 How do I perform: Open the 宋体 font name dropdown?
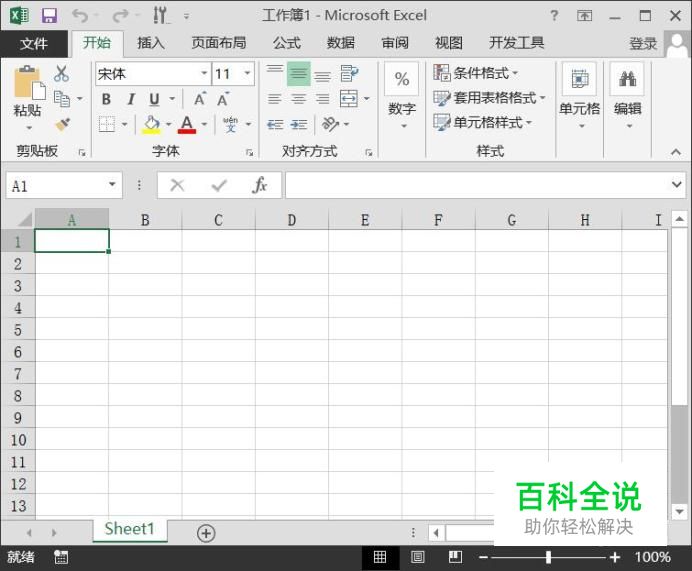(204, 73)
